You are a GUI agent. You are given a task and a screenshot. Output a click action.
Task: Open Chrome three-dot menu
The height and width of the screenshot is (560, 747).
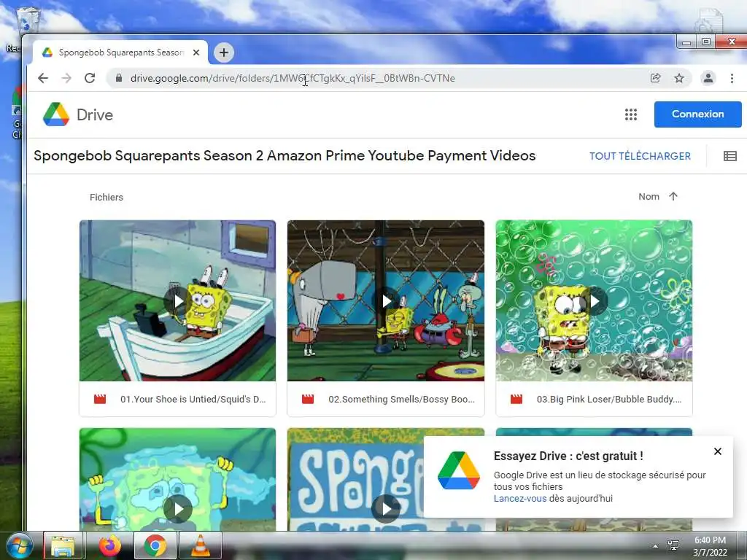pyautogui.click(x=732, y=78)
